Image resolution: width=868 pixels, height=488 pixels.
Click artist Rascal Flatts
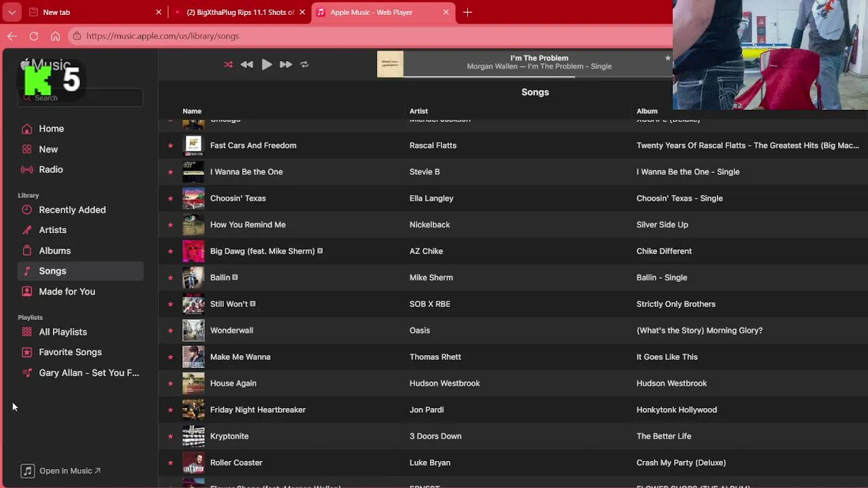coord(433,145)
